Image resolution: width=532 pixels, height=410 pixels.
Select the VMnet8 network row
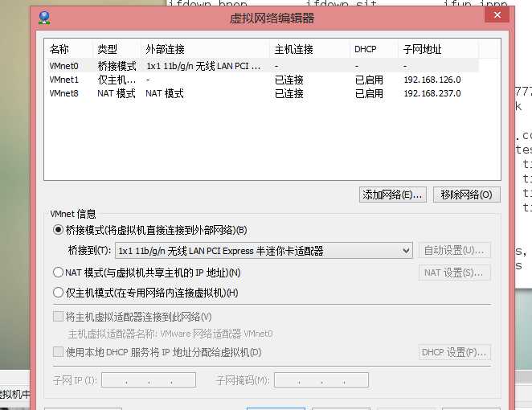[x=262, y=93]
